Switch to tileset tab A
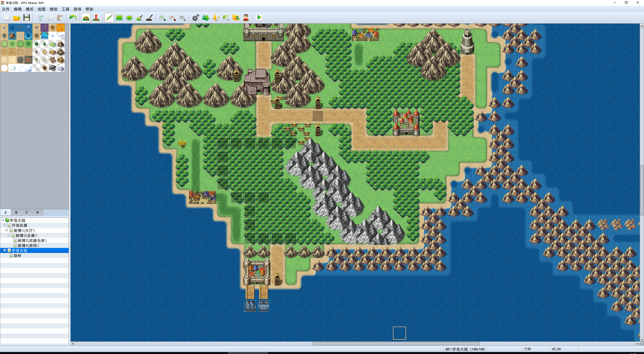 pyautogui.click(x=6, y=212)
